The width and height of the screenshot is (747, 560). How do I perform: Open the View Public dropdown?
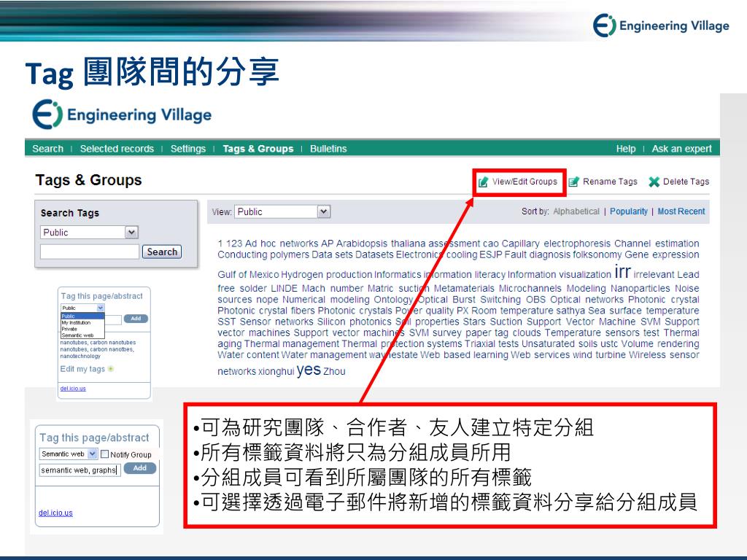tap(282, 211)
